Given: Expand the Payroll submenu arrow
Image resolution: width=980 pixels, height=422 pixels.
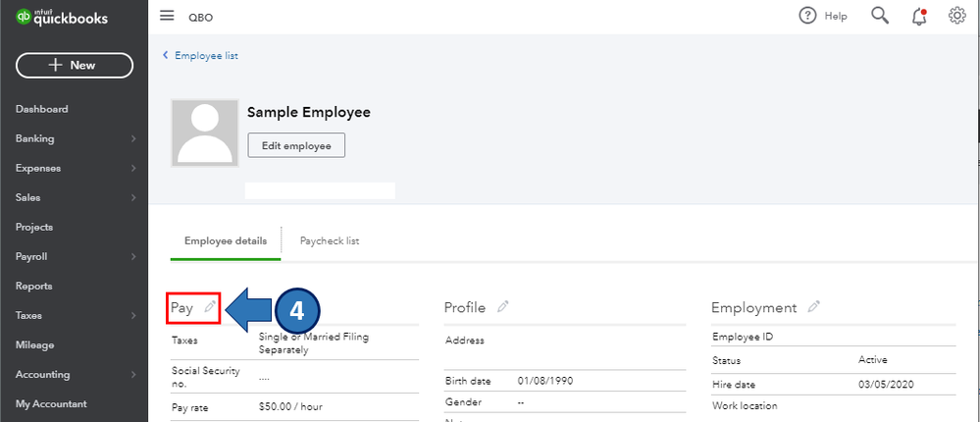Looking at the screenshot, I should [132, 257].
